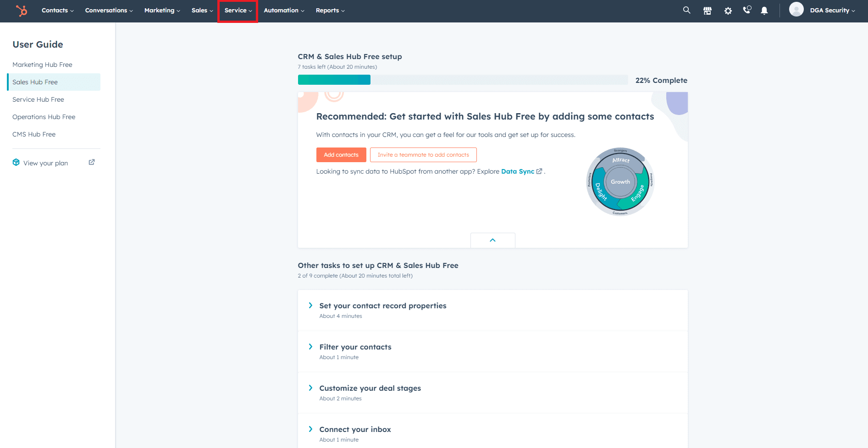Click the Add contacts button

point(341,155)
